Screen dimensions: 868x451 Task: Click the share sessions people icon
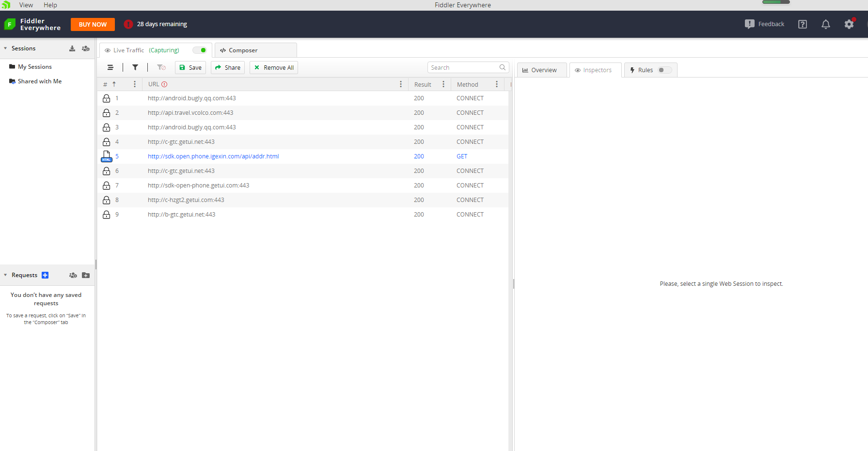pyautogui.click(x=86, y=48)
